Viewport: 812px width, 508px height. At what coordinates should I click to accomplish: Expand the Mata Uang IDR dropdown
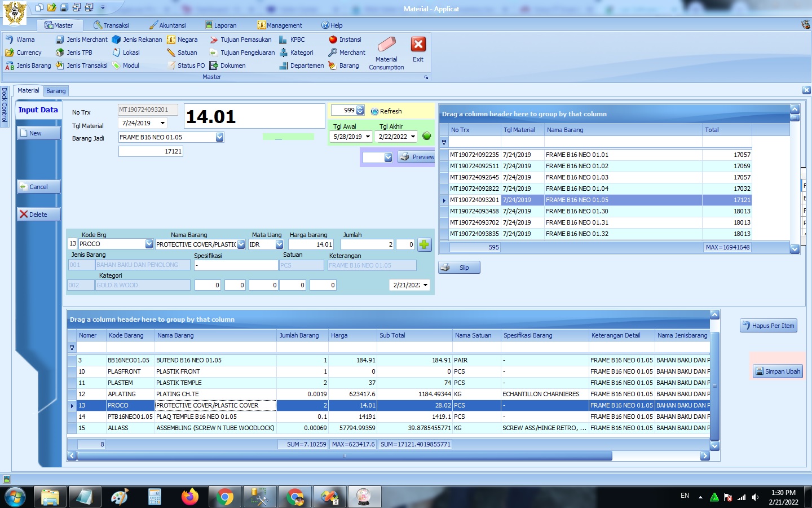click(x=279, y=244)
